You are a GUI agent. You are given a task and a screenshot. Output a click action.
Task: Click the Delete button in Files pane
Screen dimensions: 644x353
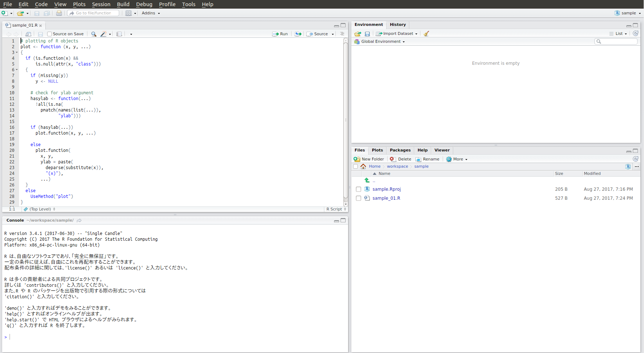400,159
